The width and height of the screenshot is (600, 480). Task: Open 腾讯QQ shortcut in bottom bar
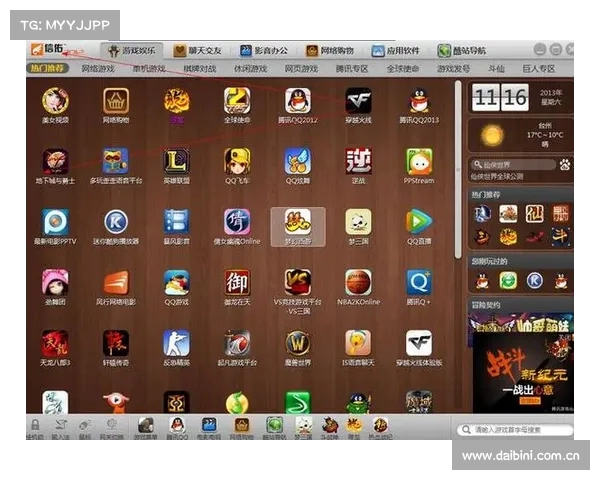click(x=177, y=428)
